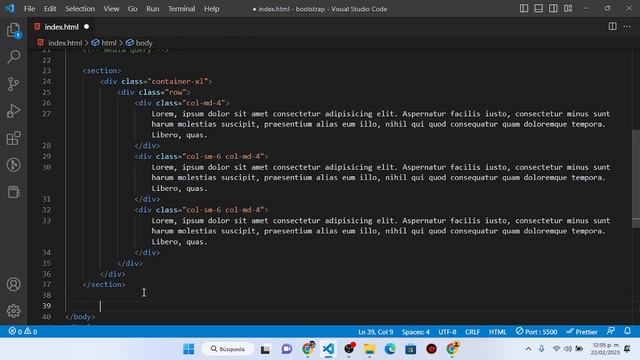The image size is (640, 360).
Task: Open the Wi-Fi network tray icon
Action: coord(556,349)
